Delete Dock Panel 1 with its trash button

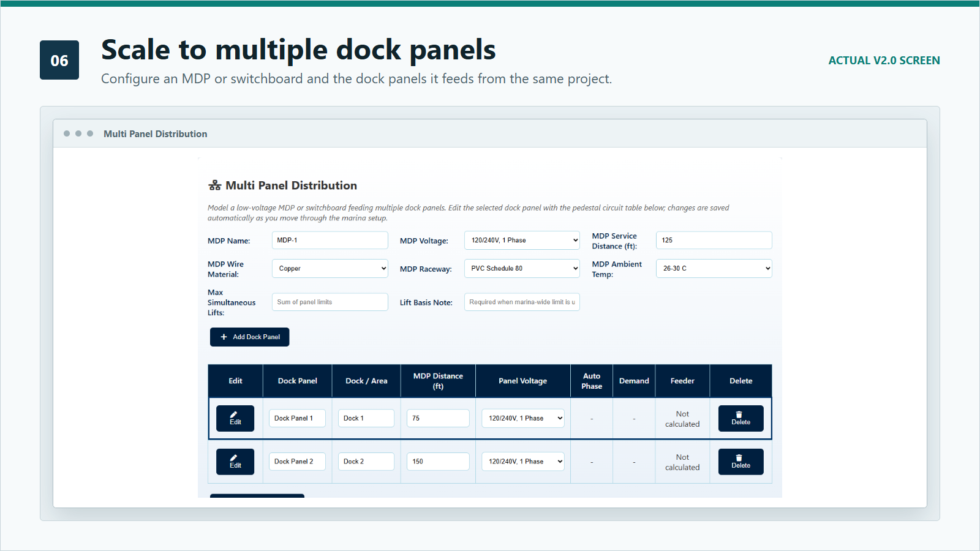(741, 419)
